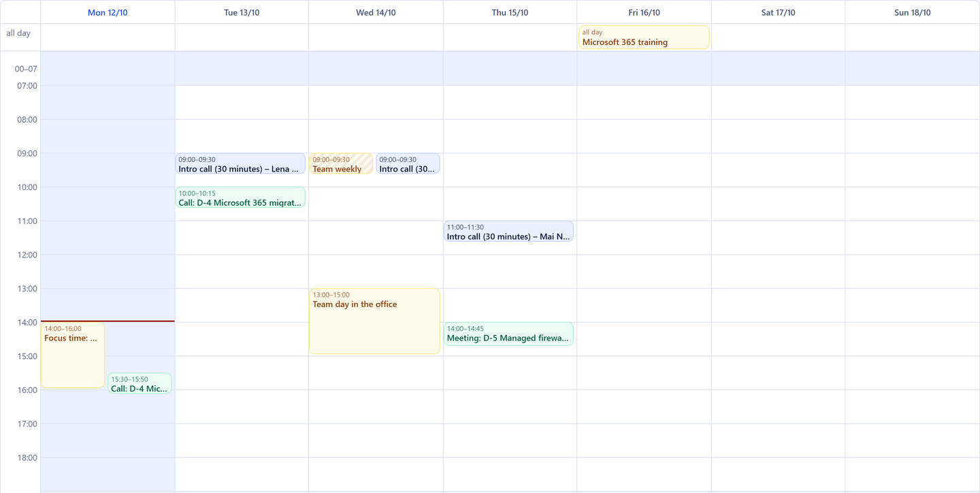Open the Team weekly event
Viewport: 980px width, 493px height.
[x=341, y=163]
